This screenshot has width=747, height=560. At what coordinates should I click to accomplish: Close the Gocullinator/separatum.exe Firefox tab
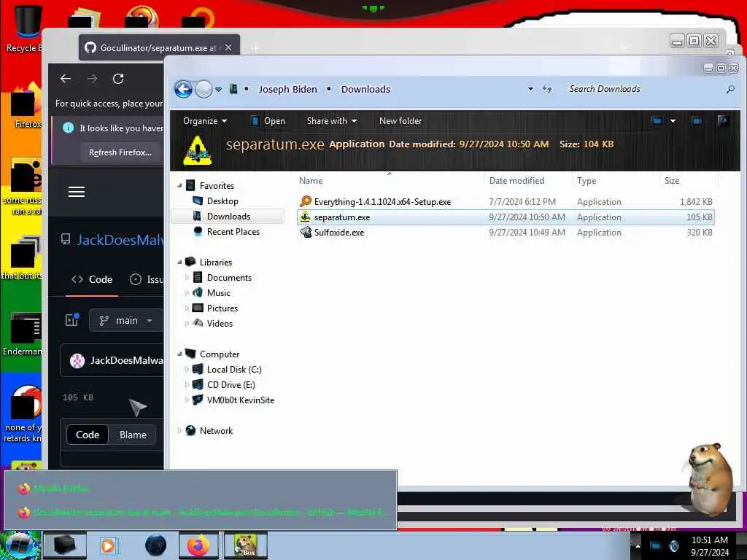coord(228,47)
